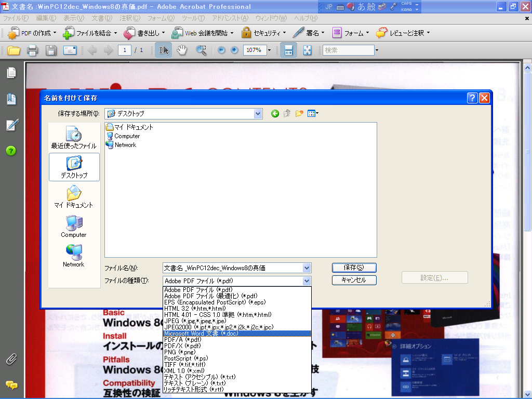Click the 保存(S) button

click(x=354, y=268)
